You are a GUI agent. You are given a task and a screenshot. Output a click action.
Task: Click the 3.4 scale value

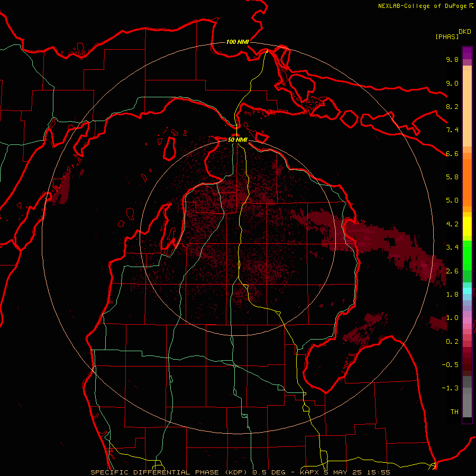pyautogui.click(x=452, y=248)
